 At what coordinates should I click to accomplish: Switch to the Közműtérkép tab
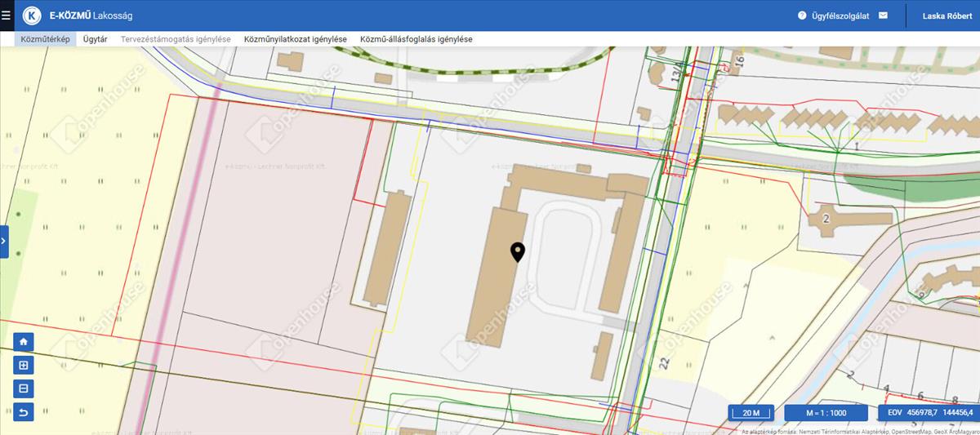tap(45, 39)
